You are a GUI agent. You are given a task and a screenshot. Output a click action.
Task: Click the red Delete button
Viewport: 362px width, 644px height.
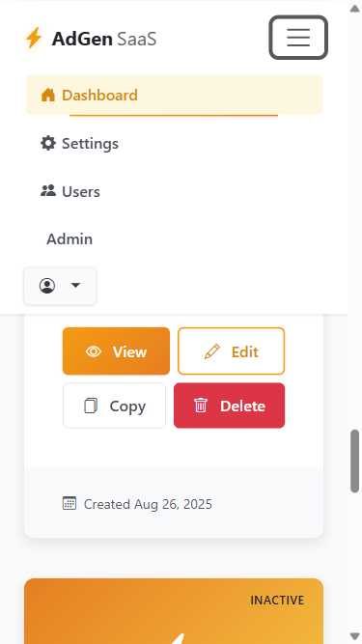coord(230,406)
